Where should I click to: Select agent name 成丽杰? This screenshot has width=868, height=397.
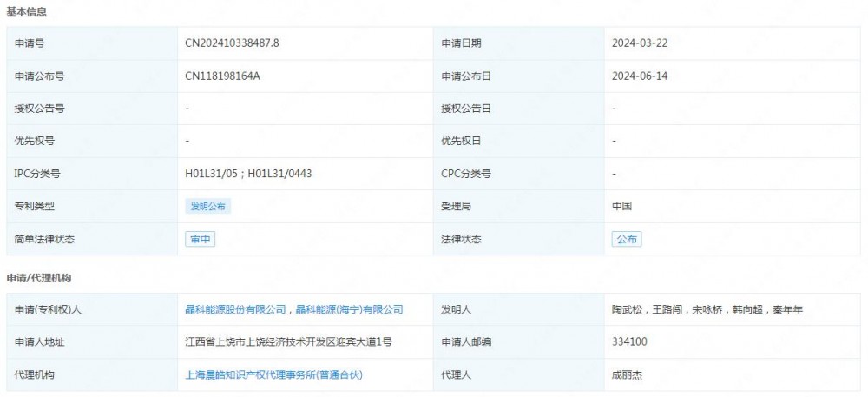point(625,374)
